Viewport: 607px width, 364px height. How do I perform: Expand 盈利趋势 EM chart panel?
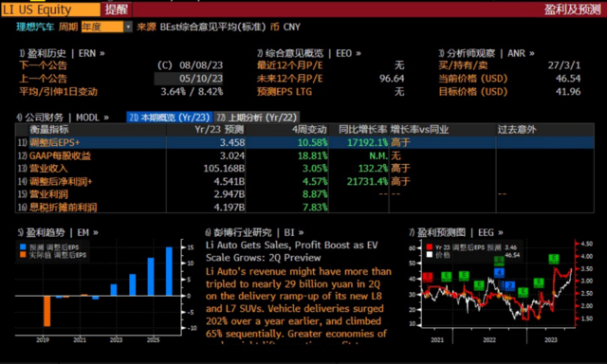(x=58, y=232)
